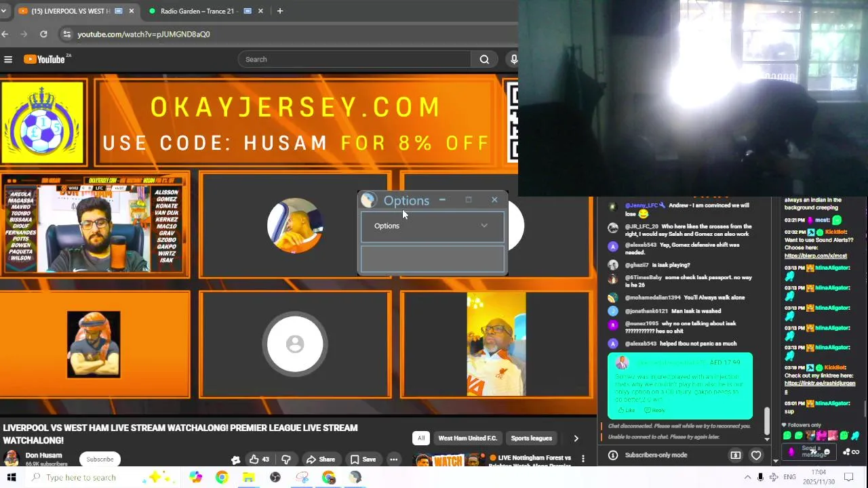868x488 pixels.
Task: Open options for Nottingham Forest video
Action: tap(583, 459)
